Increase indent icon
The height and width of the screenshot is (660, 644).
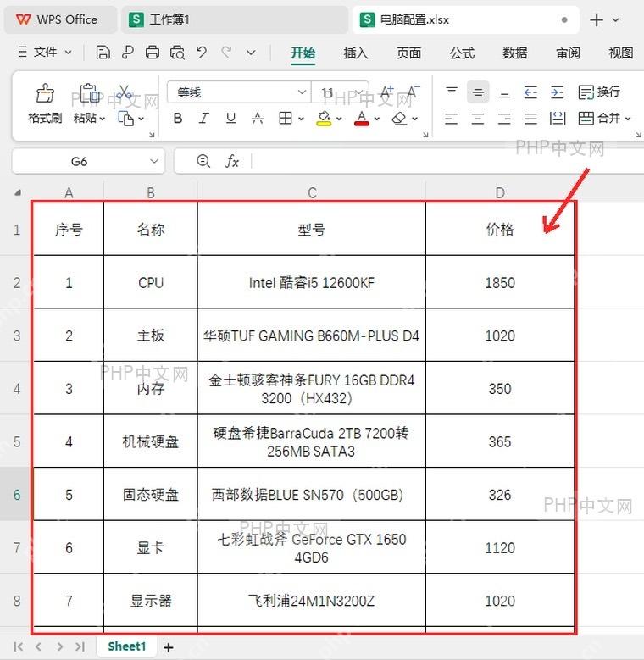557,92
